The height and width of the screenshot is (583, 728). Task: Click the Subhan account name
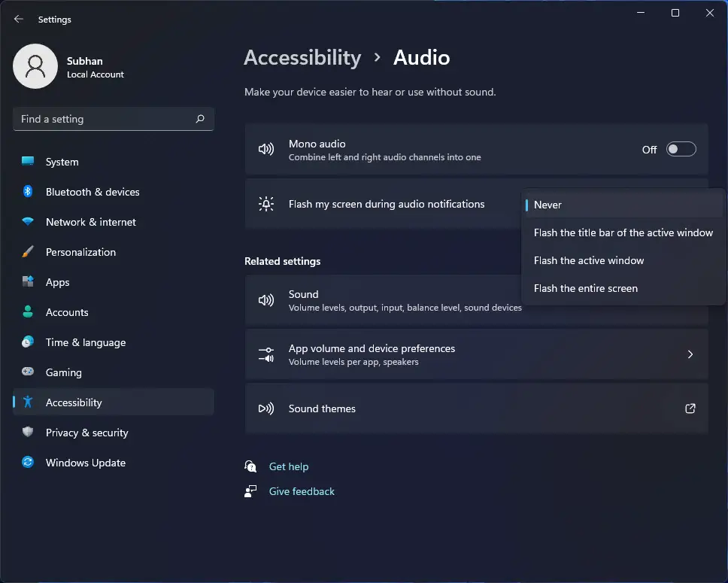(x=84, y=61)
